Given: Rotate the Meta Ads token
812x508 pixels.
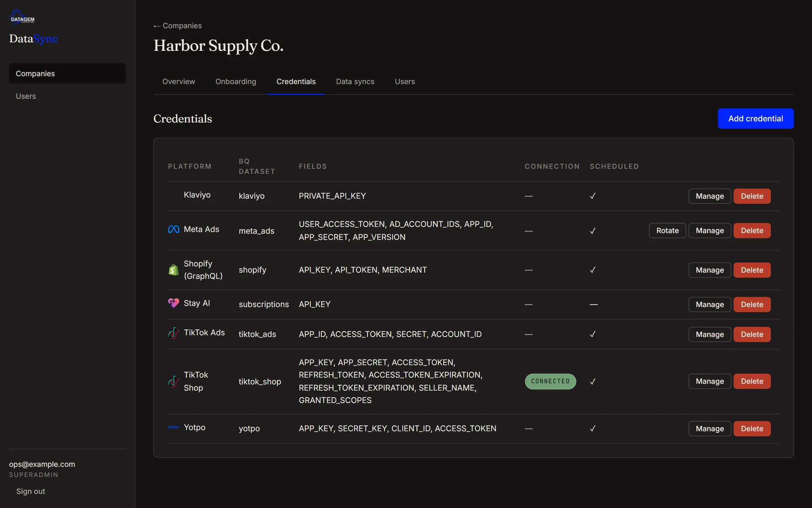Looking at the screenshot, I should [x=667, y=231].
